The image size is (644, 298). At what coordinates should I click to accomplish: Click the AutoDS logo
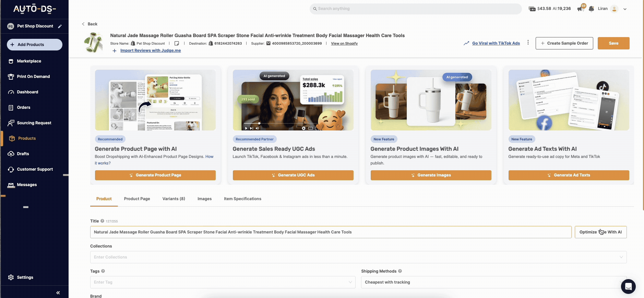click(x=34, y=9)
